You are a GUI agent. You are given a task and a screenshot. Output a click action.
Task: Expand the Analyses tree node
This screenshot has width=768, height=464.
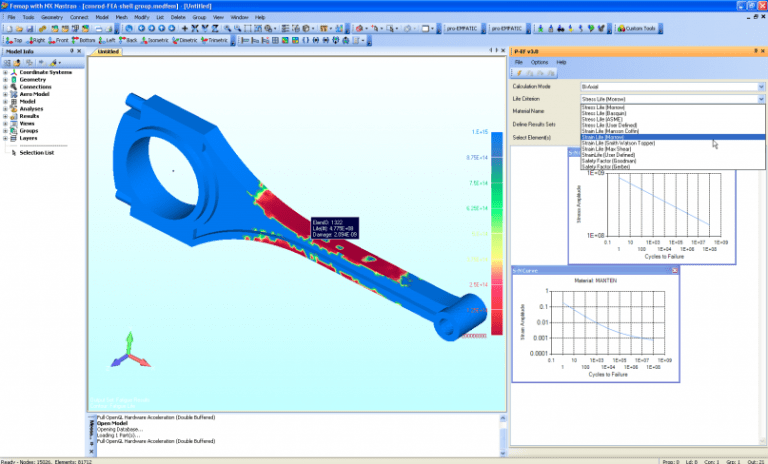pos(5,109)
